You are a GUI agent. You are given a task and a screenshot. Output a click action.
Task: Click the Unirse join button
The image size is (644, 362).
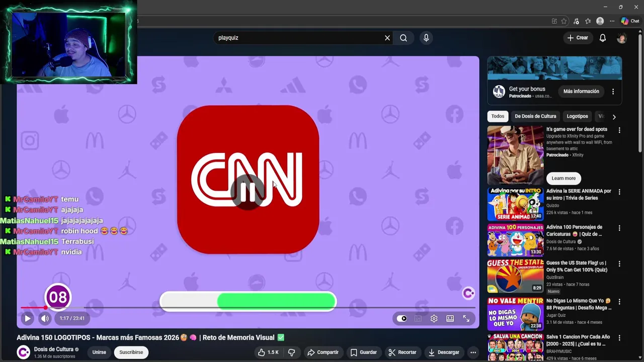click(99, 352)
